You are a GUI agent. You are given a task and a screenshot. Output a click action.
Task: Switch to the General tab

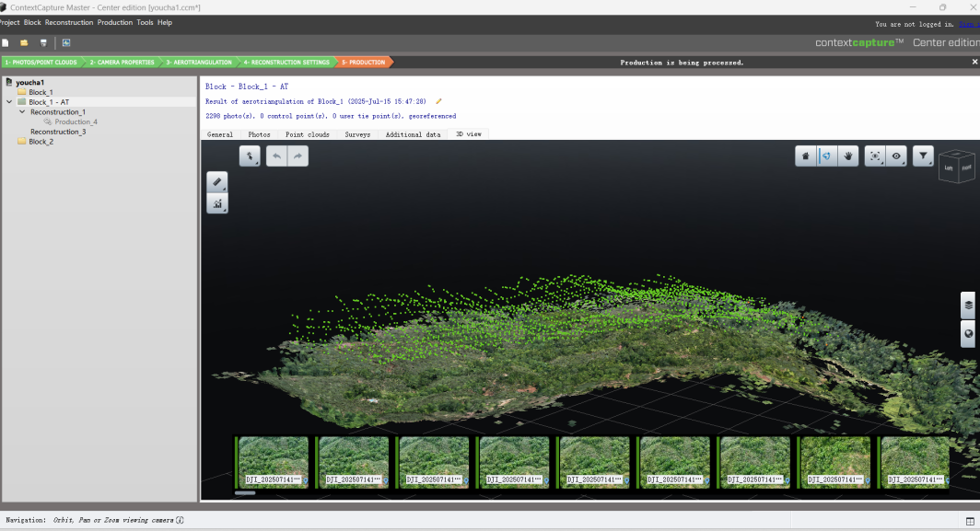pos(220,134)
